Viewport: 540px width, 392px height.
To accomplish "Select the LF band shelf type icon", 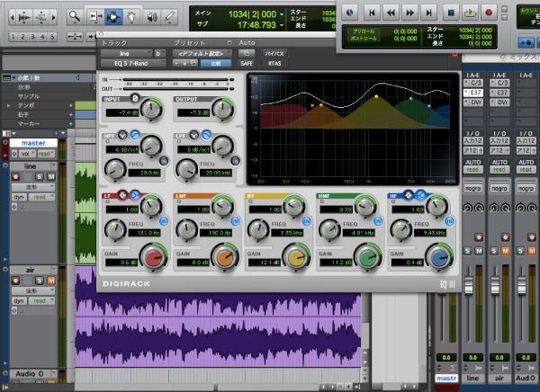I will pyautogui.click(x=135, y=195).
